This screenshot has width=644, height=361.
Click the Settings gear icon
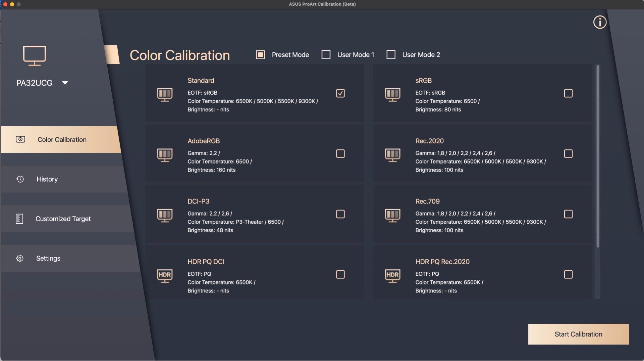pyautogui.click(x=20, y=258)
